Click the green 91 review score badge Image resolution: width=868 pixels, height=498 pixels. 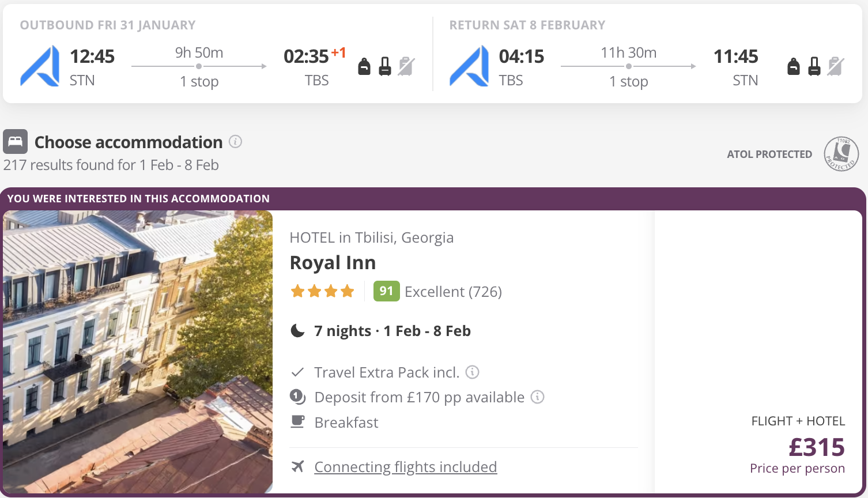pos(386,291)
